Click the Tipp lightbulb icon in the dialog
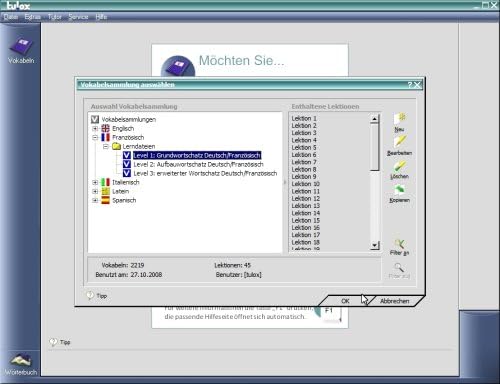This screenshot has width=500, height=384. (90, 295)
